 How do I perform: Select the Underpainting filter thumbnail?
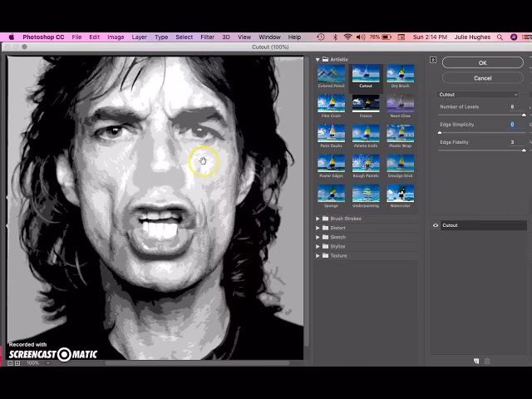(366, 193)
